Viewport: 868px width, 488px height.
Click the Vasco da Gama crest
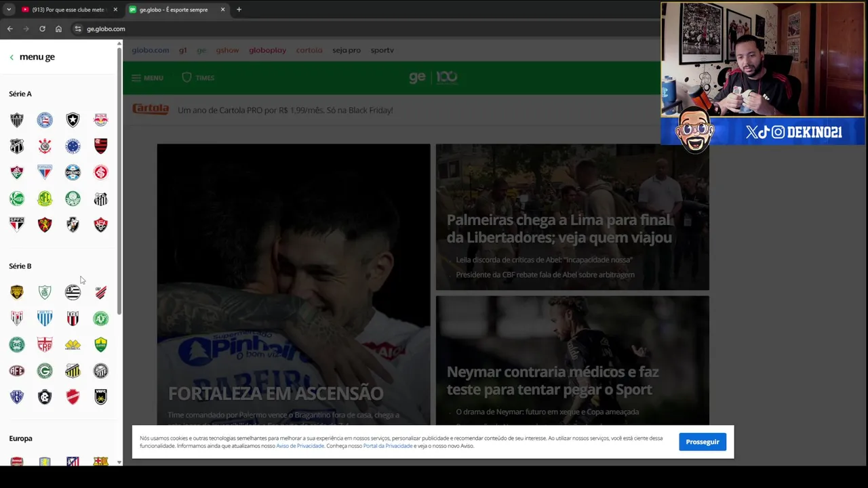tap(73, 224)
